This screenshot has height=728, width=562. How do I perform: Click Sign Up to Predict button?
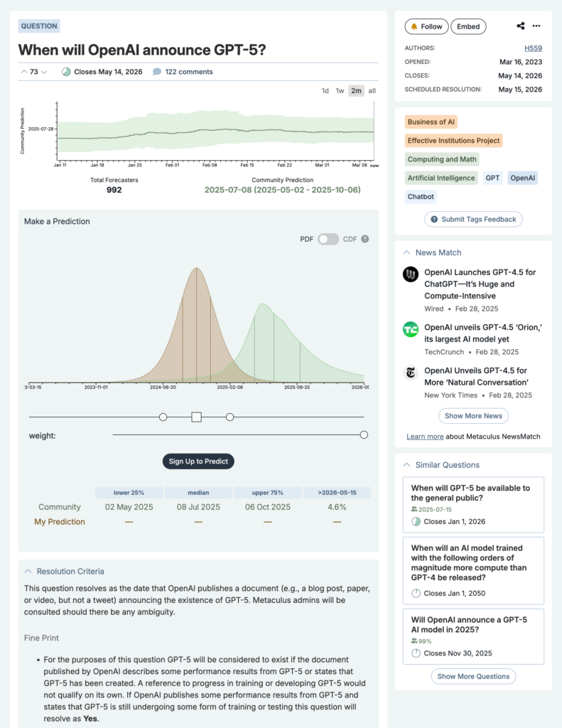tap(198, 461)
